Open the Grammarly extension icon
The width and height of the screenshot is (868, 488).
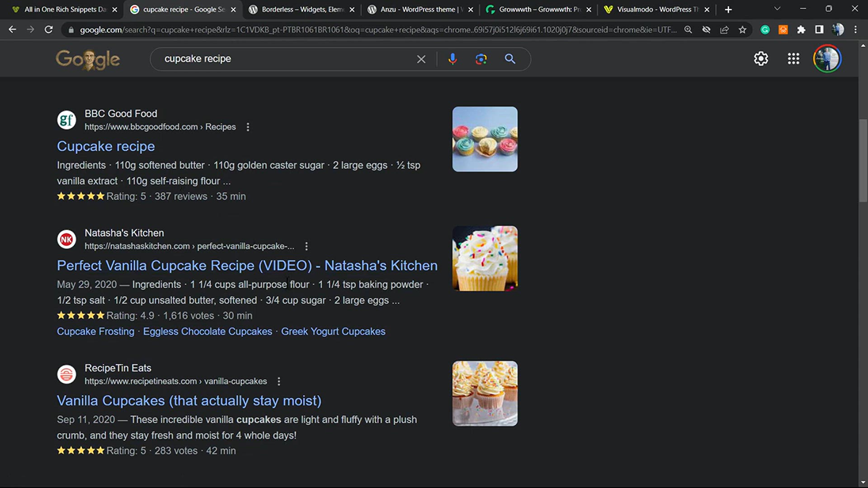[765, 29]
